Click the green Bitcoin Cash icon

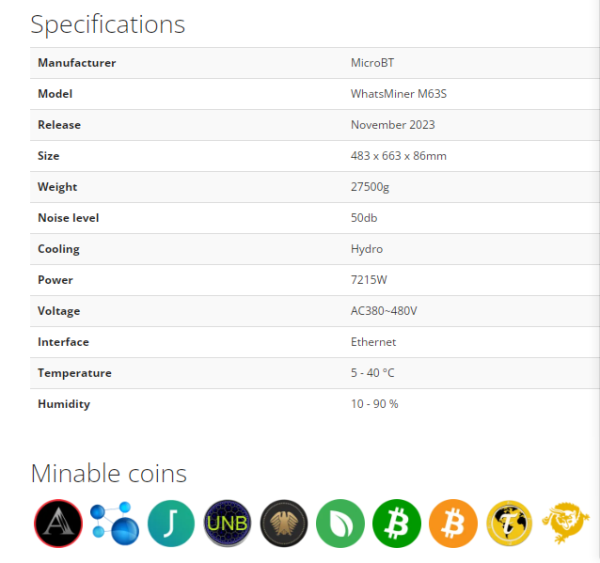point(396,523)
